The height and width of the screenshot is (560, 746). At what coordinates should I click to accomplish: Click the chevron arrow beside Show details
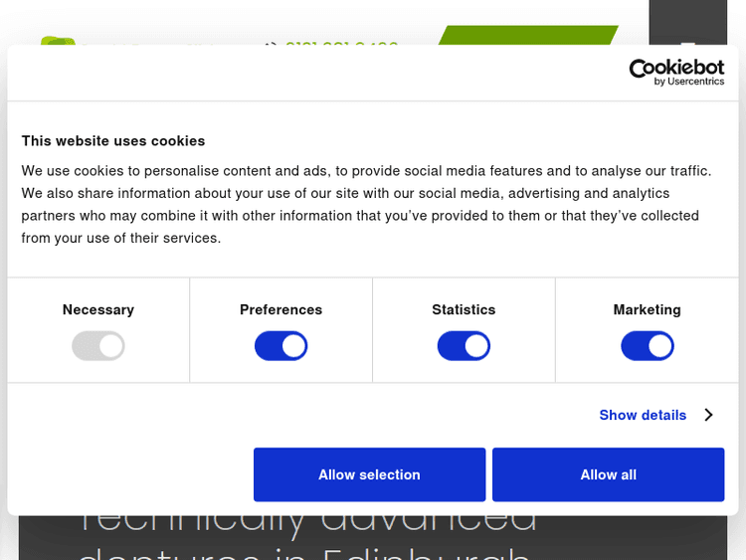[708, 415]
